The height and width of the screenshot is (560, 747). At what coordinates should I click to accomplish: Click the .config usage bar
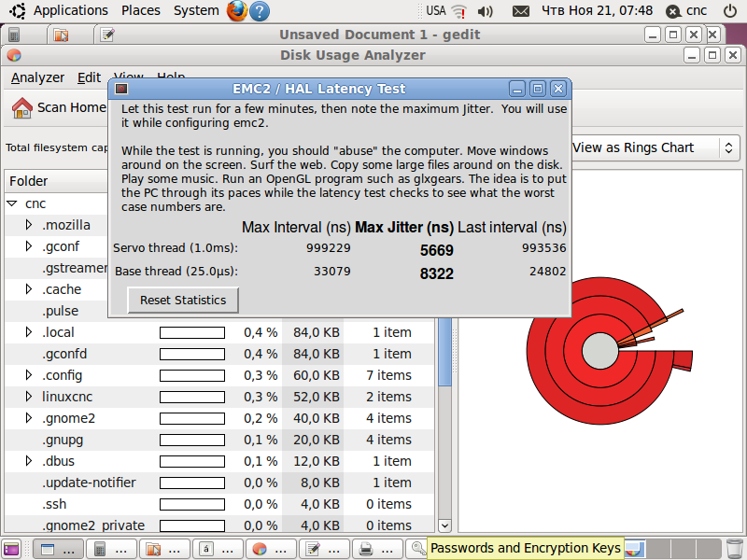192,375
